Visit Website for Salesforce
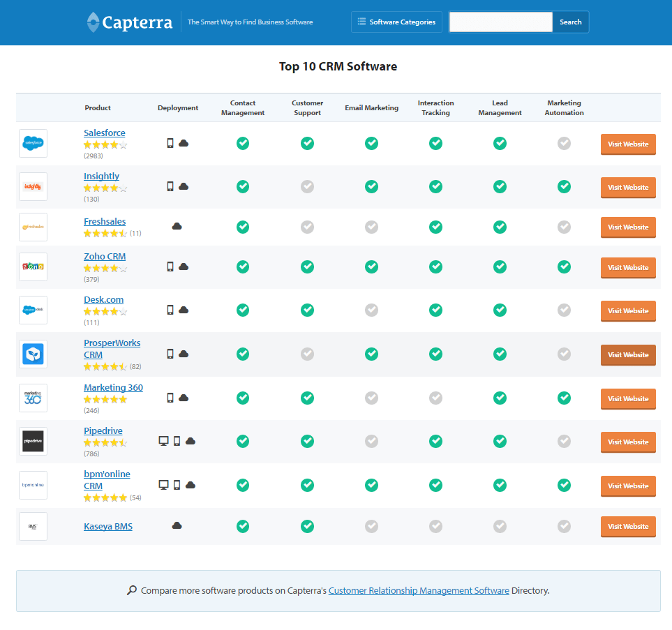 click(x=628, y=144)
